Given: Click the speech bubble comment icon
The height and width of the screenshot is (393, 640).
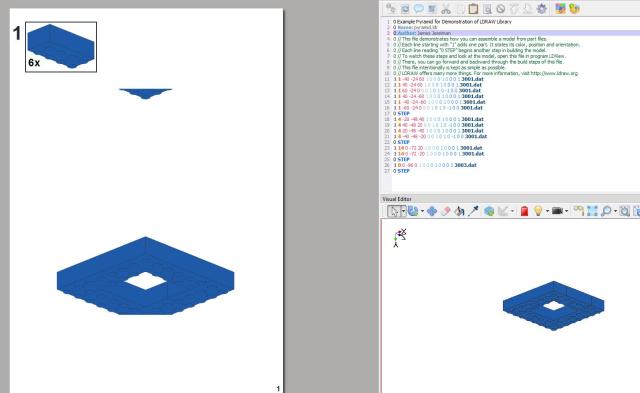Looking at the screenshot, I should click(x=418, y=9).
